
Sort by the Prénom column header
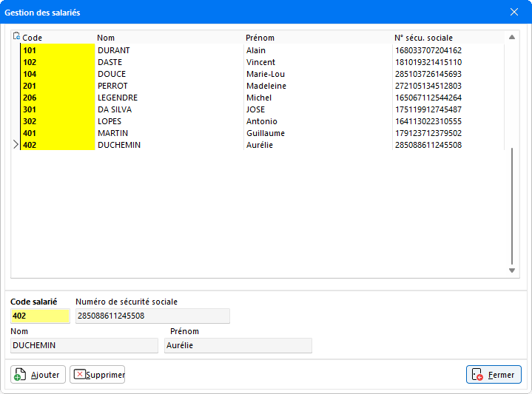(260, 38)
